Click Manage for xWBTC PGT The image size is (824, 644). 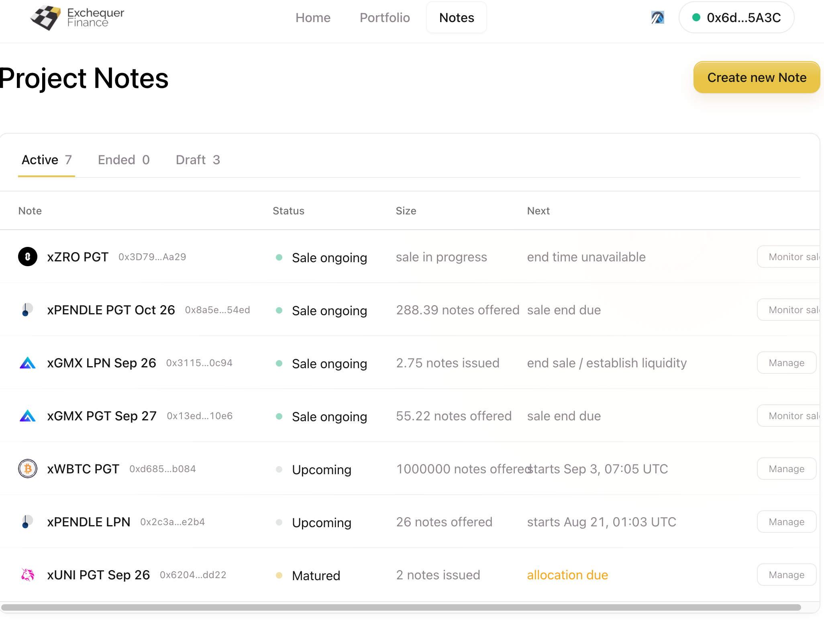[787, 469]
